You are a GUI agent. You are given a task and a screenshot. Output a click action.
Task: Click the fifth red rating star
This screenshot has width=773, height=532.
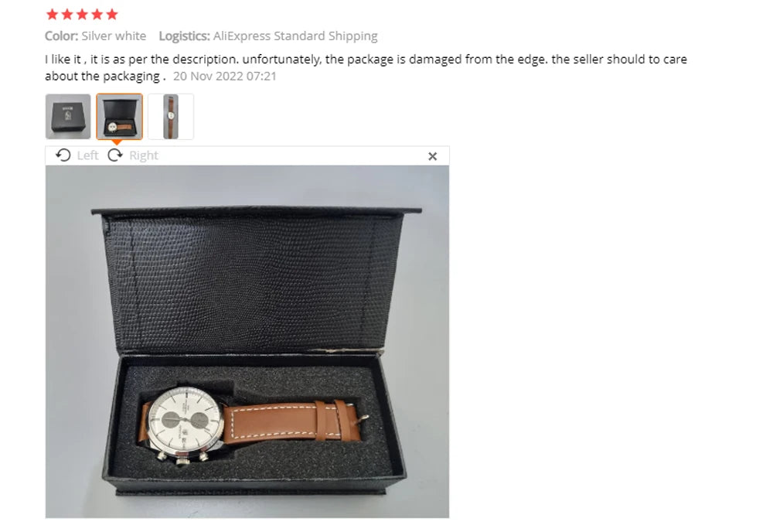click(x=112, y=14)
